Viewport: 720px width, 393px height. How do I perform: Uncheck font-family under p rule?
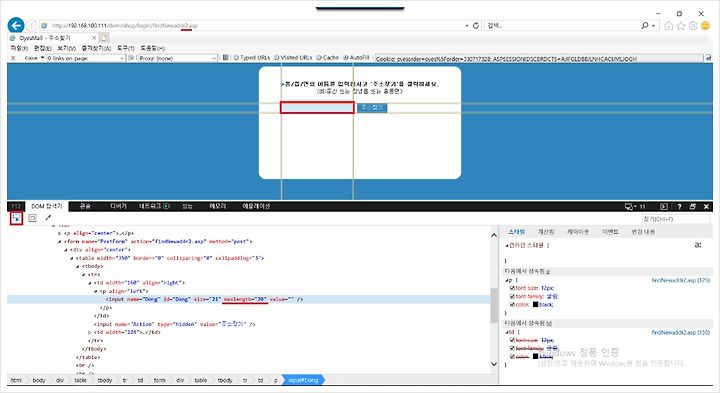tap(512, 297)
